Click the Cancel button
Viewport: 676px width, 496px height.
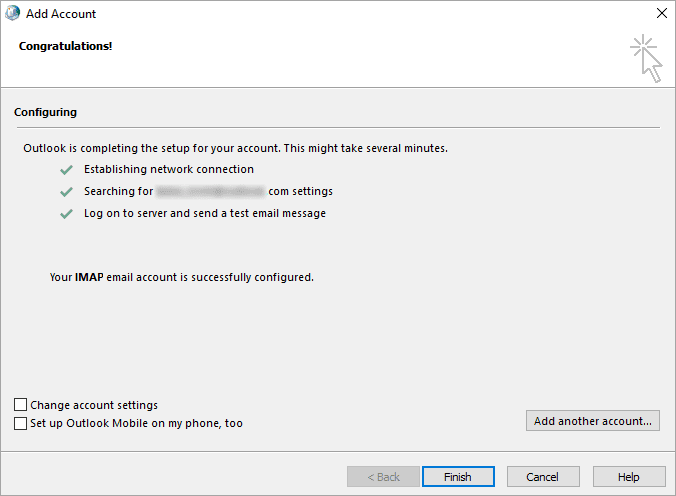(543, 477)
